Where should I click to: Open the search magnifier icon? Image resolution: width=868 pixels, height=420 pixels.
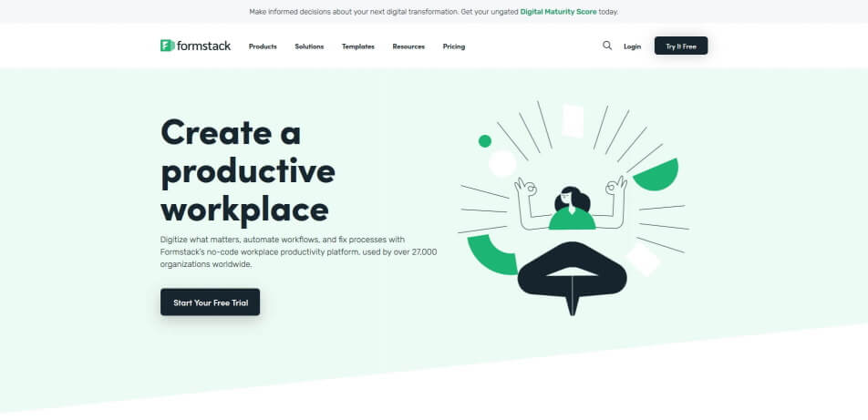coord(607,46)
